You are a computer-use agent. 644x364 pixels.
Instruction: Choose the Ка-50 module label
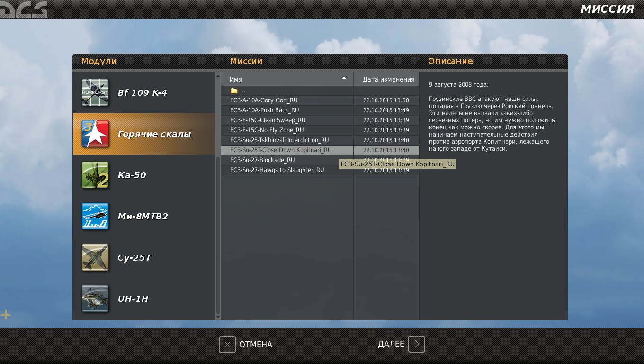tap(132, 175)
